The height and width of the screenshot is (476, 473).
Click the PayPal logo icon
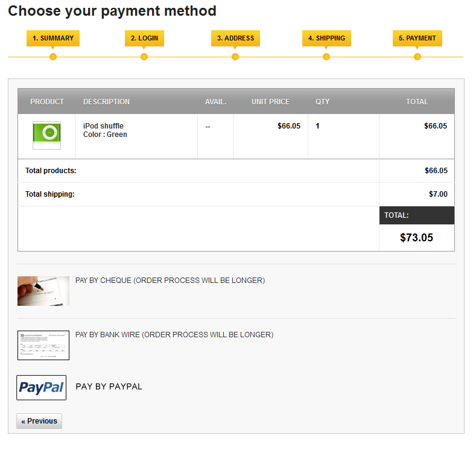(41, 387)
